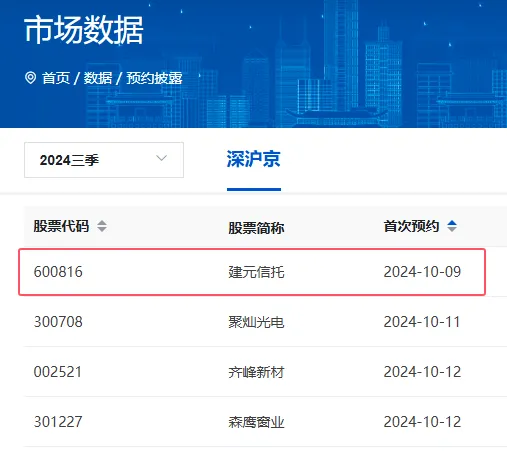507x451 pixels.
Task: Click the 首次预约 column header text
Action: 411,226
